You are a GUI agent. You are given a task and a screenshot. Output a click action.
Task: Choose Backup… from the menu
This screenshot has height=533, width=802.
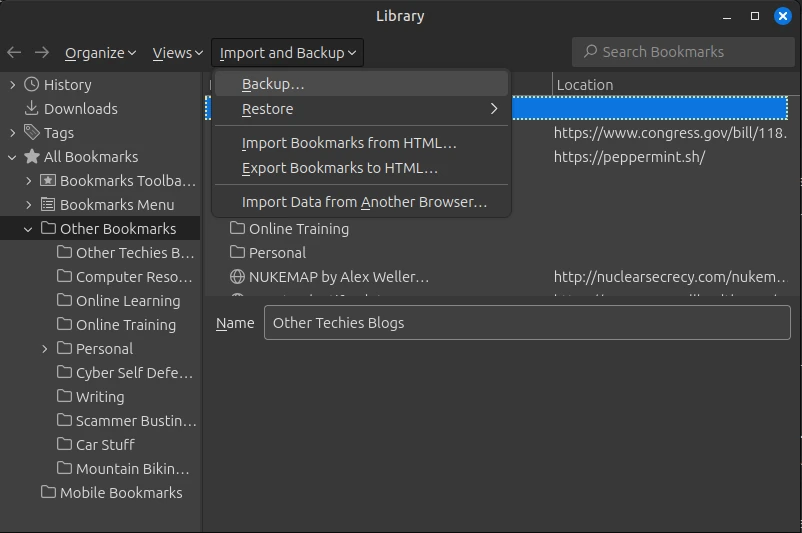361,84
